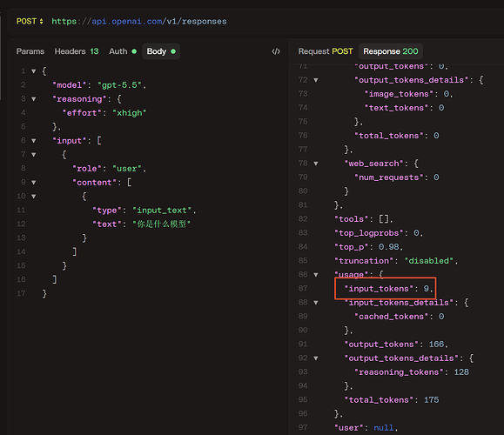Open the POST method selector

30,21
